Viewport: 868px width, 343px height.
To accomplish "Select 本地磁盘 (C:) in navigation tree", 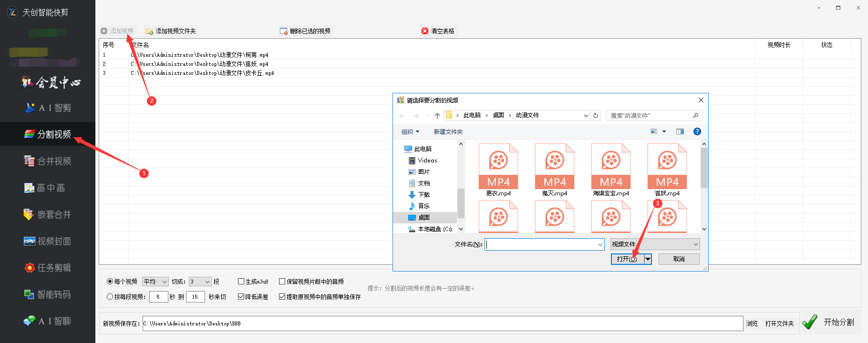I will point(430,229).
